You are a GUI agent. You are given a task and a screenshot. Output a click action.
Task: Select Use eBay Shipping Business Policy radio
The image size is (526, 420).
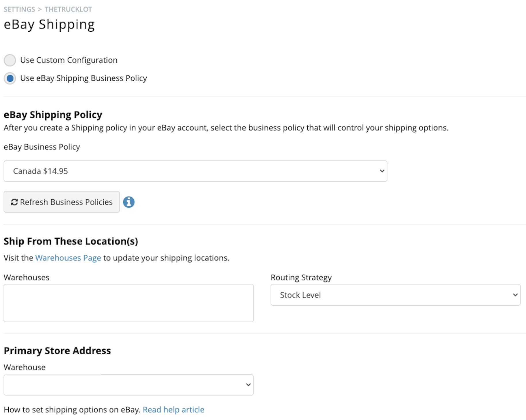coord(10,78)
